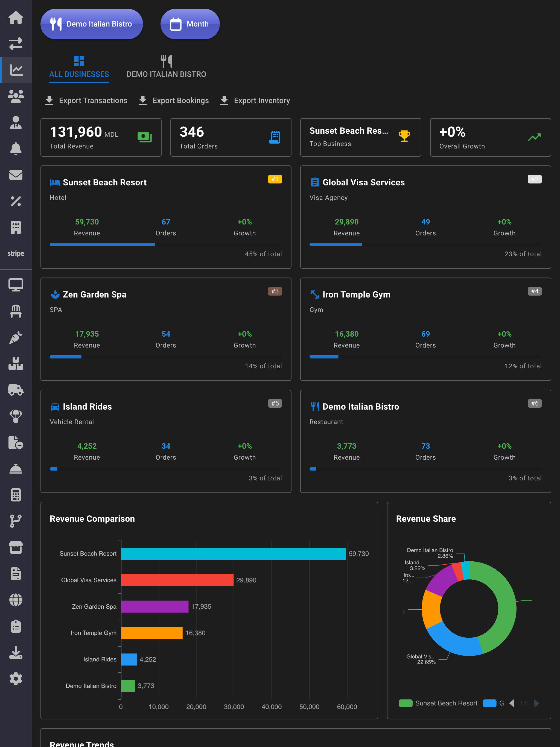Viewport: 560px width, 747px height.
Task: Open the Month period selector
Action: [190, 24]
